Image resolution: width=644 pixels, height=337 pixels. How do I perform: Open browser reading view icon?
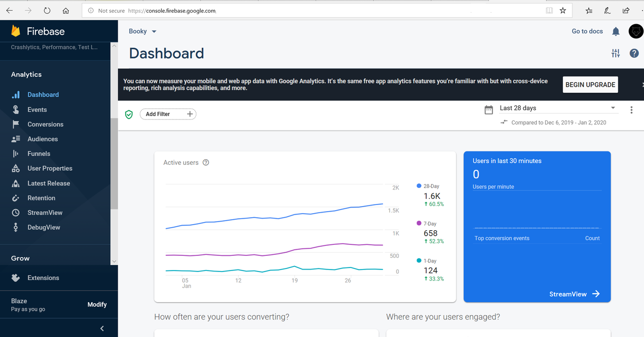549,10
